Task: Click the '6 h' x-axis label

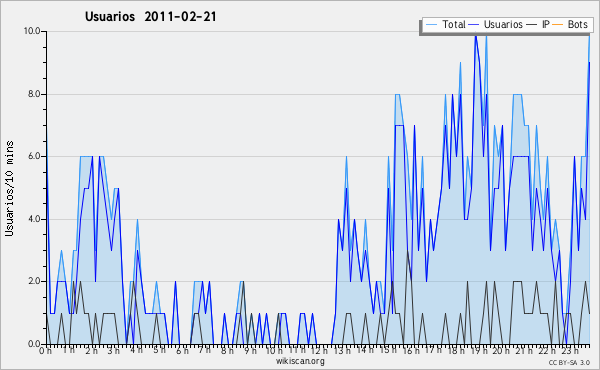Action: (182, 350)
